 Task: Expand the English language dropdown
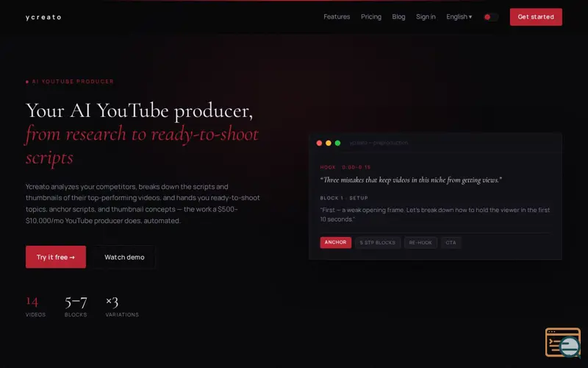click(x=459, y=17)
